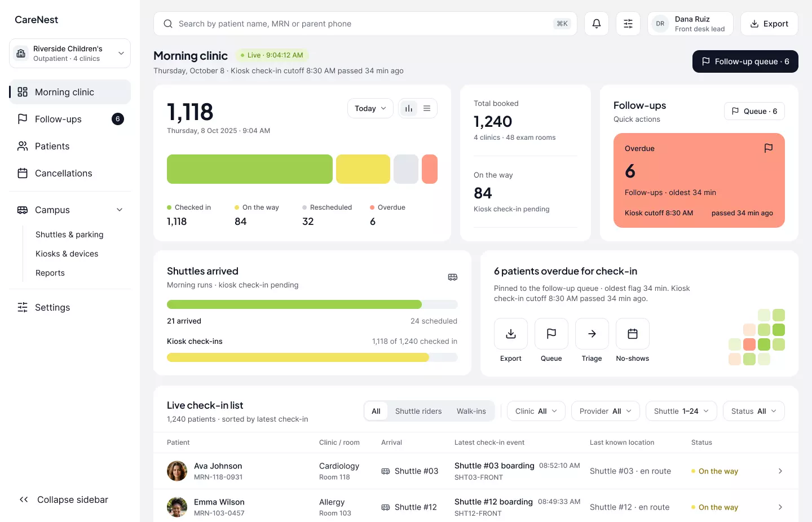This screenshot has width=812, height=522.
Task: Open Kiosks & devices page
Action: tap(67, 254)
